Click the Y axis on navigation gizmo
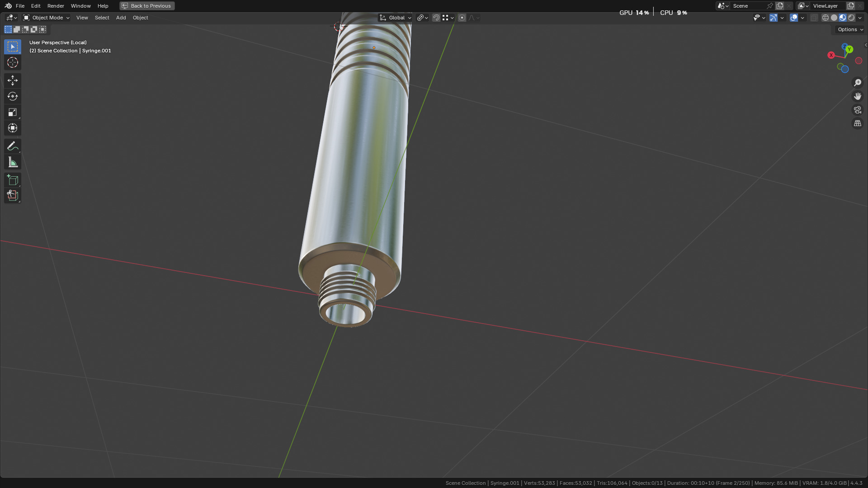868x488 pixels. click(x=849, y=49)
